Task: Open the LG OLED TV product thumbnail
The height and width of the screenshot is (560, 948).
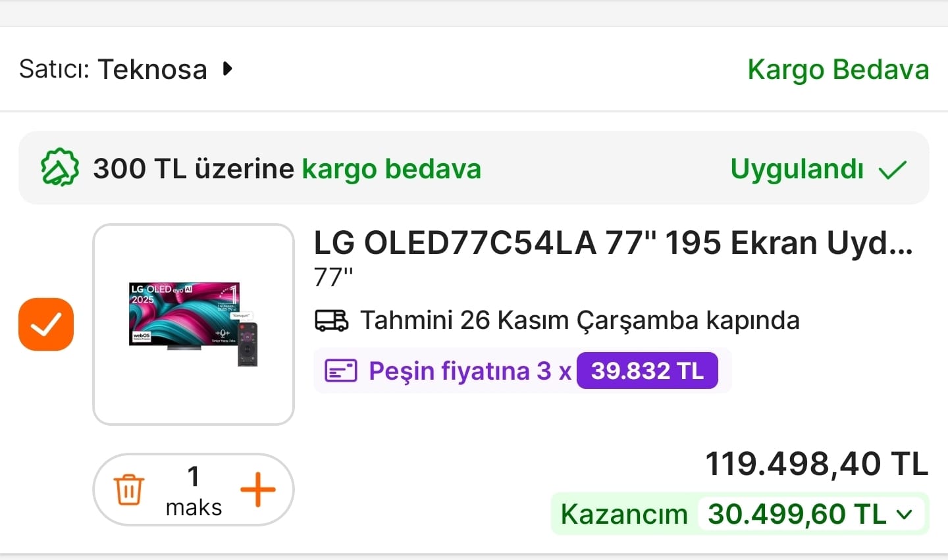Action: [194, 324]
